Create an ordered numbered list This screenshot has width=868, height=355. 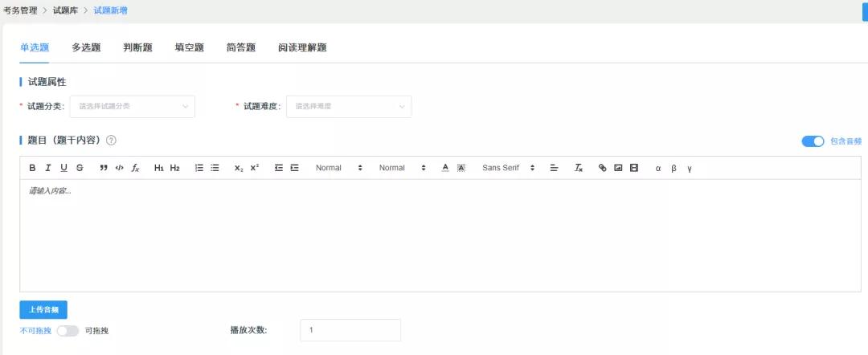(x=199, y=168)
